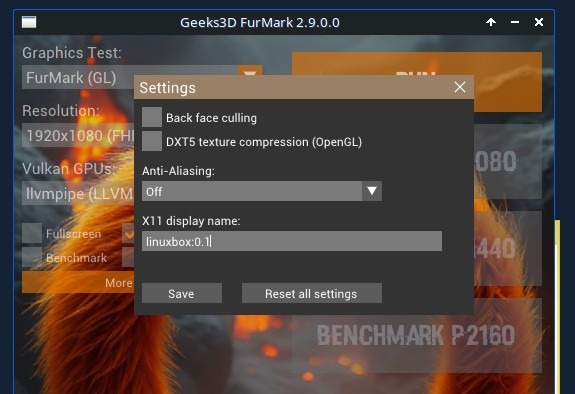Open the Anti-Aliasing dropdown set to Off
This screenshot has width=575, height=394.
coord(261,191)
